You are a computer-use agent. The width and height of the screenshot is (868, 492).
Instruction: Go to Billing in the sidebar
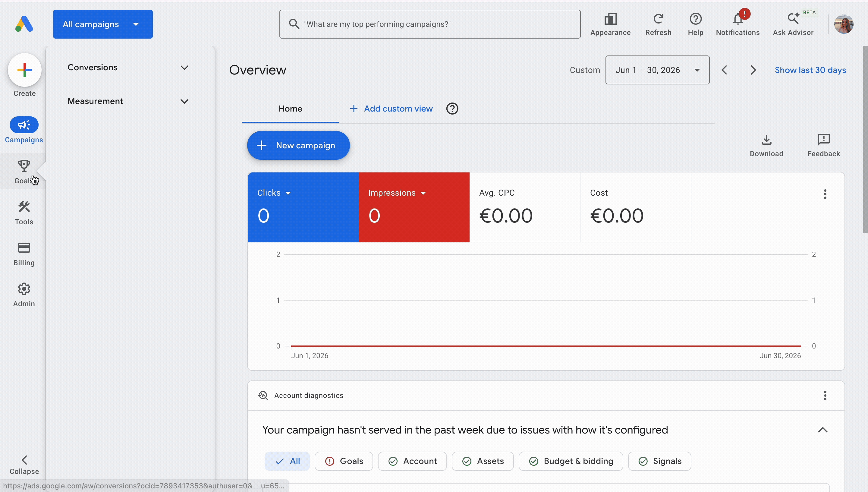[24, 254]
